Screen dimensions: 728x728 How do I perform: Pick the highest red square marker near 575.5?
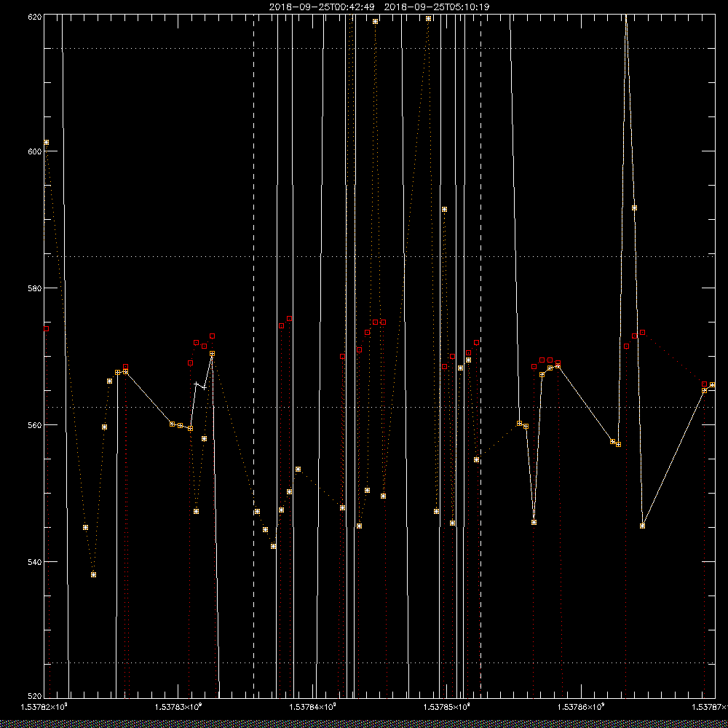pos(289,319)
